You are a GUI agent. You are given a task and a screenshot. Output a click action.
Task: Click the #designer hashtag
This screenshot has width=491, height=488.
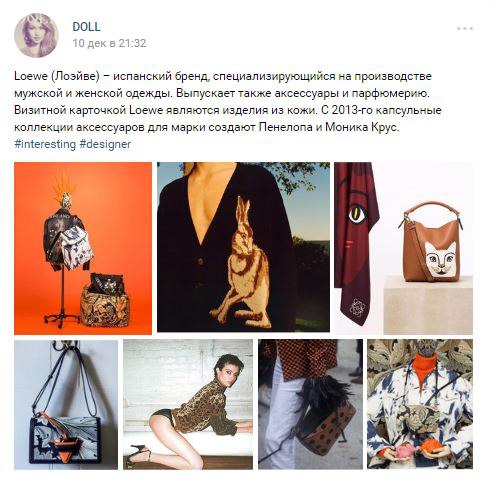coord(105,144)
